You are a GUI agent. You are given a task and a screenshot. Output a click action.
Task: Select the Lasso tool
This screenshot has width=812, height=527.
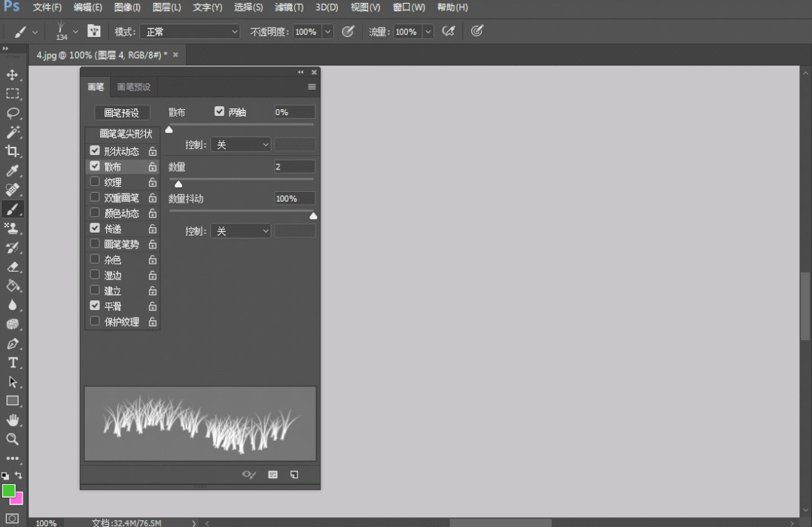(x=13, y=113)
